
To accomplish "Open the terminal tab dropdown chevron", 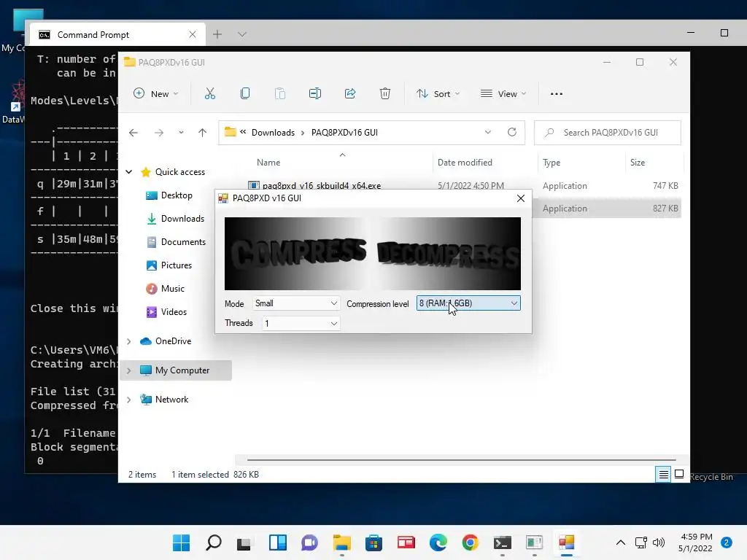I will click(x=242, y=34).
